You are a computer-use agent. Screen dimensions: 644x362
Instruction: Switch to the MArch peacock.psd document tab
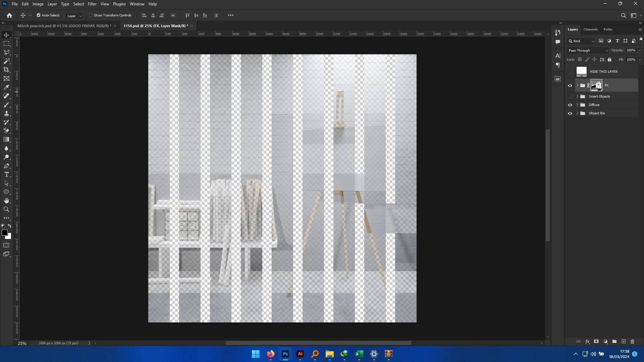pyautogui.click(x=64, y=26)
